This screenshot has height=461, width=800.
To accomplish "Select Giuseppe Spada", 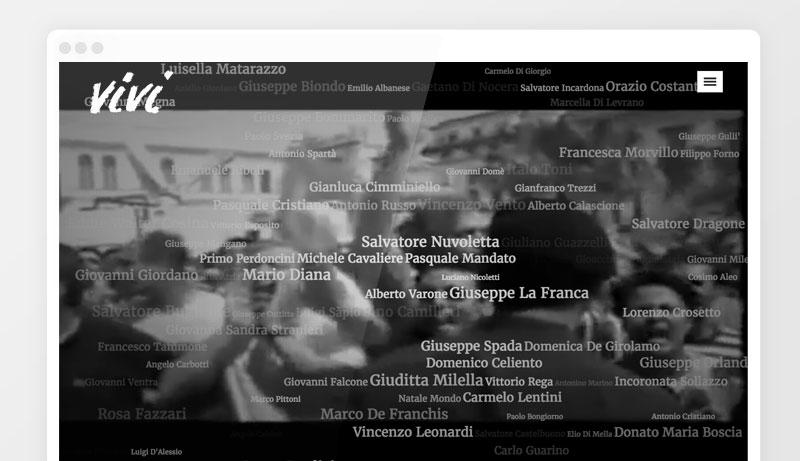I will tap(471, 346).
